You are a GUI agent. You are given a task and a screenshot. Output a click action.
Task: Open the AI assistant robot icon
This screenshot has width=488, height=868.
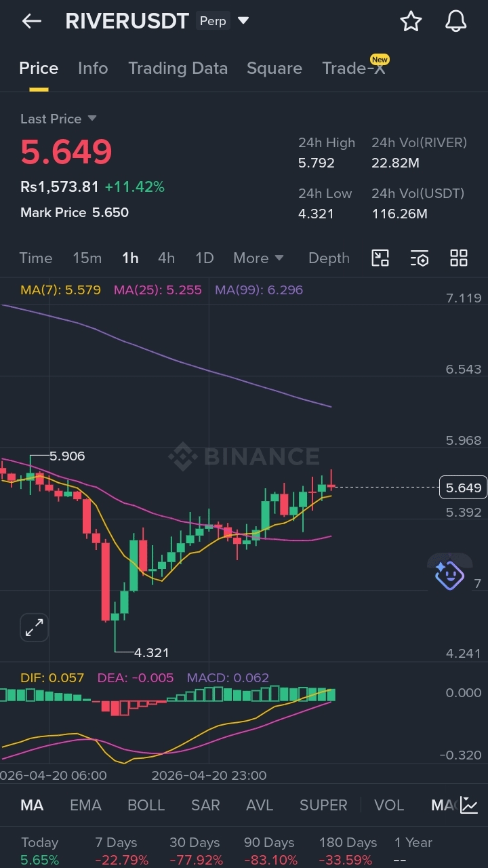(x=449, y=575)
